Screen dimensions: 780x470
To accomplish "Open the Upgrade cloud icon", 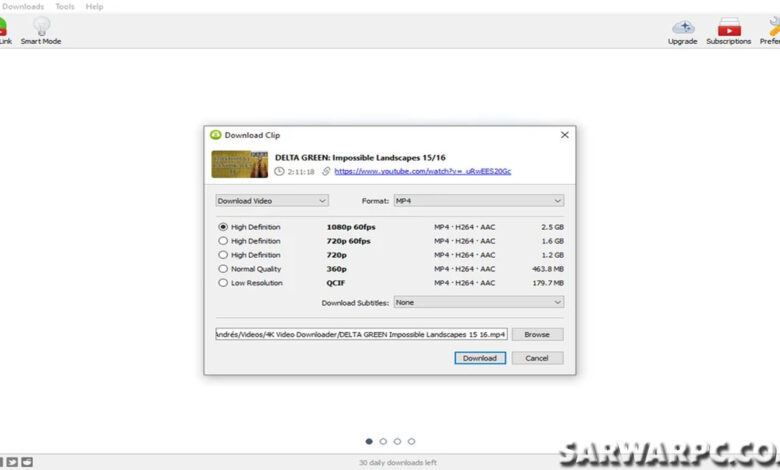I will pyautogui.click(x=683, y=27).
